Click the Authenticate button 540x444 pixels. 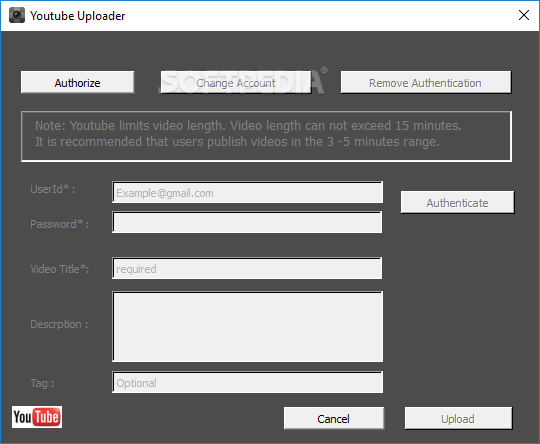pos(457,203)
